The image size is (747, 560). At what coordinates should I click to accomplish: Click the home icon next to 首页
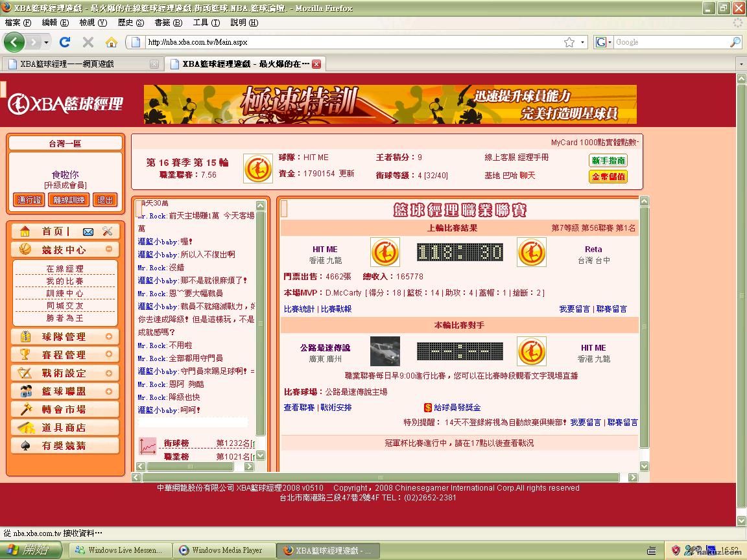pyautogui.click(x=25, y=231)
